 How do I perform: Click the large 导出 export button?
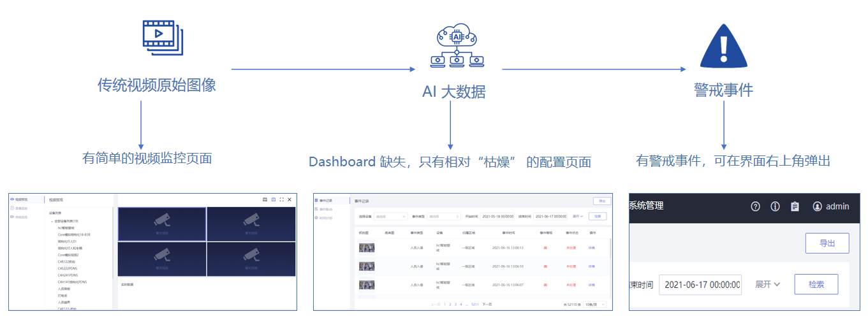pos(827,243)
